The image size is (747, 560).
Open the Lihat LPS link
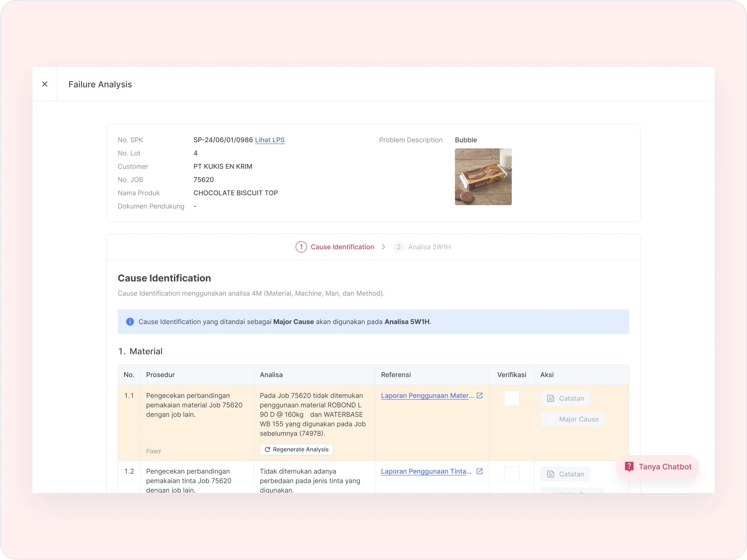270,140
